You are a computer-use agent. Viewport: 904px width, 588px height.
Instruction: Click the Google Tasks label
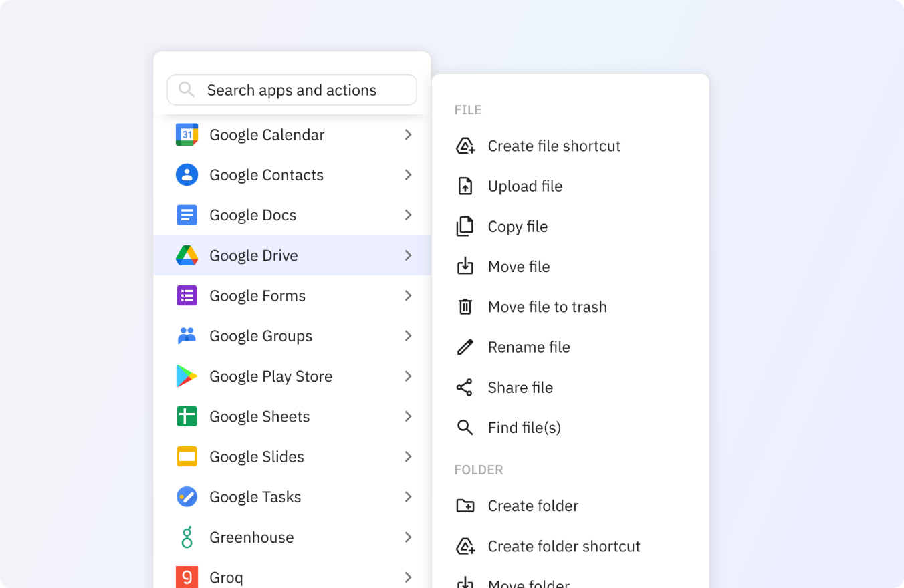click(255, 496)
